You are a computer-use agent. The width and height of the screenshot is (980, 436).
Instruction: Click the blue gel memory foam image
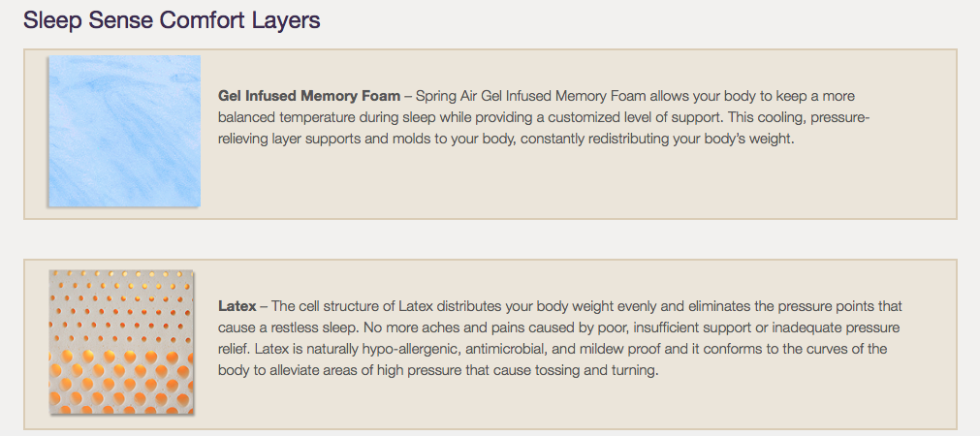(x=124, y=131)
